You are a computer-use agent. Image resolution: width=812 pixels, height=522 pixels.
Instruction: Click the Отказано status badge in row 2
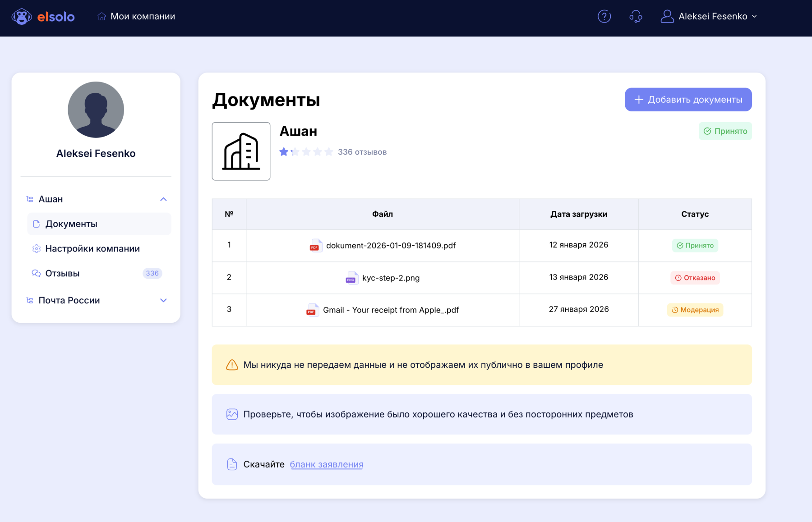click(x=695, y=278)
